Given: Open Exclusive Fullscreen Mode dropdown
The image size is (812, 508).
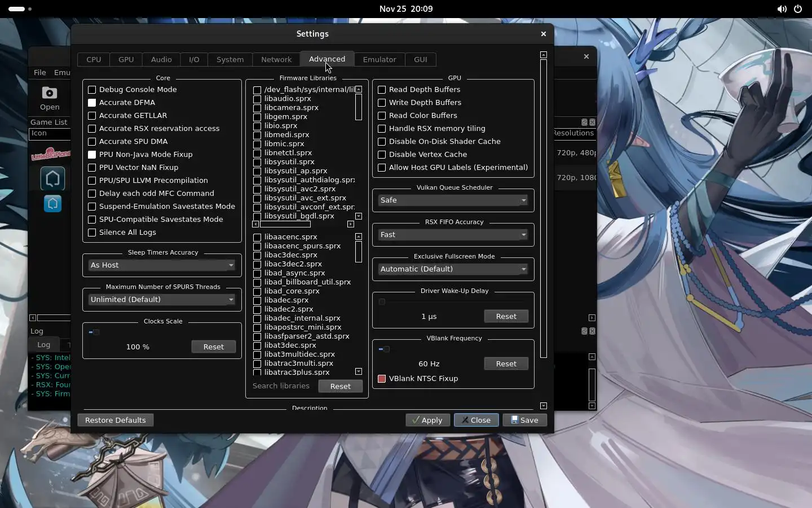Looking at the screenshot, I should point(453,269).
